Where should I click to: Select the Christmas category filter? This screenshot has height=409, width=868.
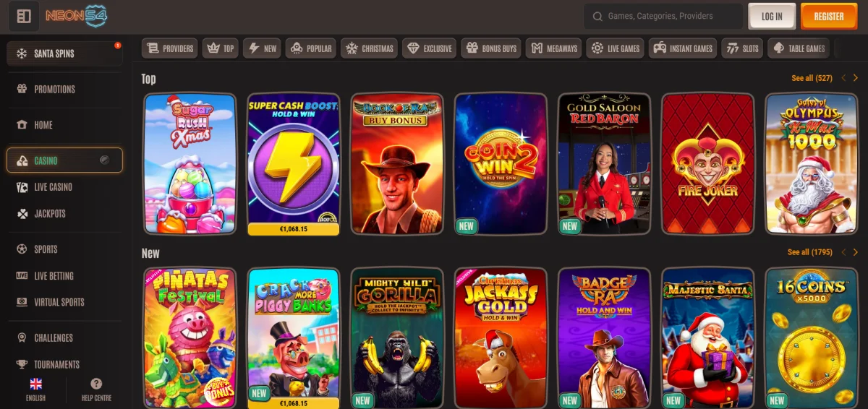click(369, 48)
